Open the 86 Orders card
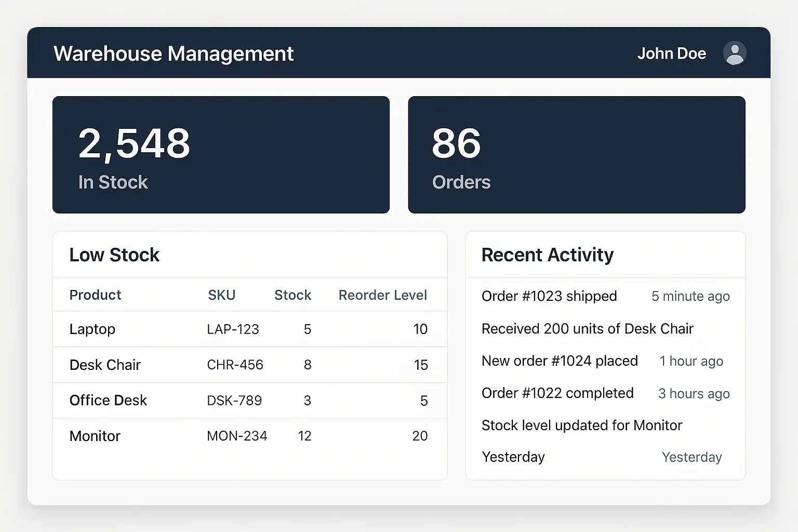This screenshot has width=798, height=532. [x=576, y=155]
